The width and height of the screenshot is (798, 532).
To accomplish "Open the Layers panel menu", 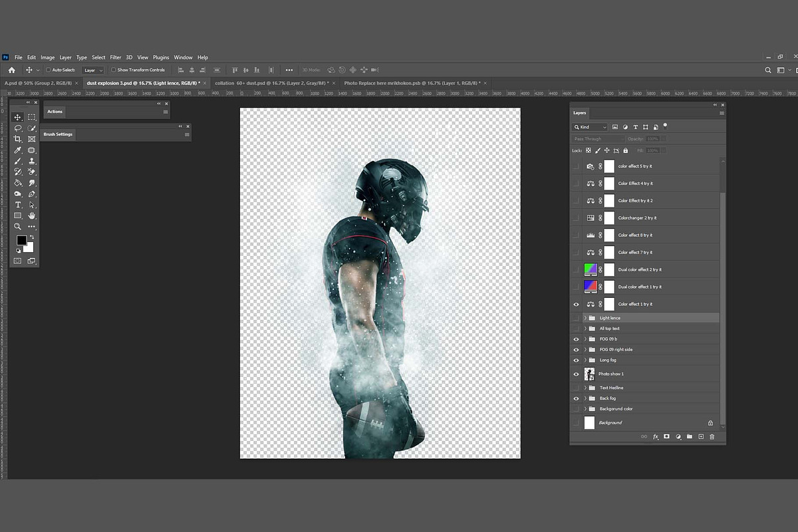I will tap(722, 113).
